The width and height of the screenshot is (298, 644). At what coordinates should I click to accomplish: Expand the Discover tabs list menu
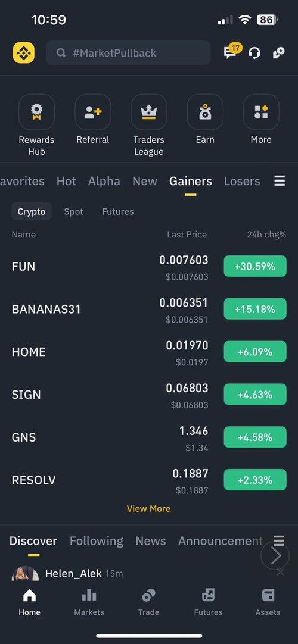tap(279, 540)
